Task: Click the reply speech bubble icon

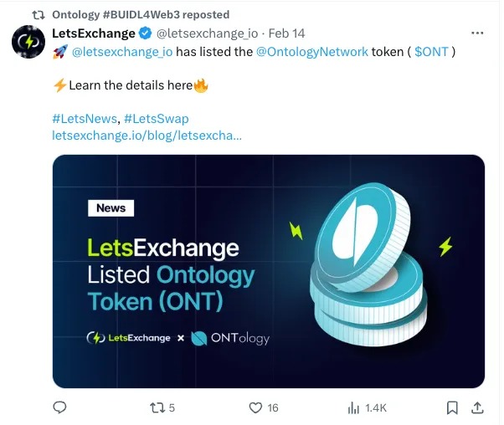Action: pos(59,407)
